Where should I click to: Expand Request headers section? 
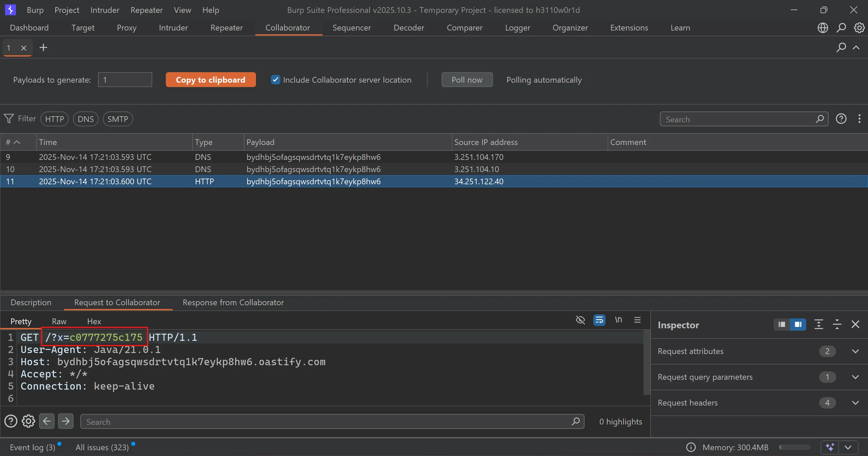pos(855,403)
